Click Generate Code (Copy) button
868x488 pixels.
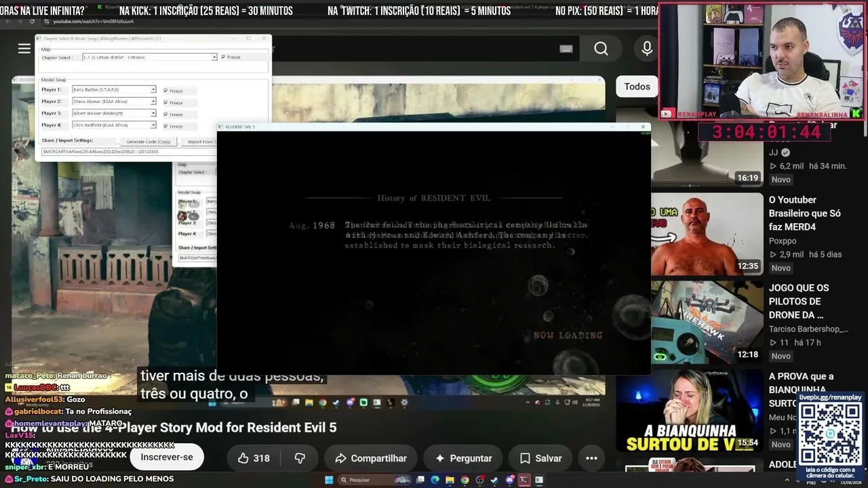(149, 142)
